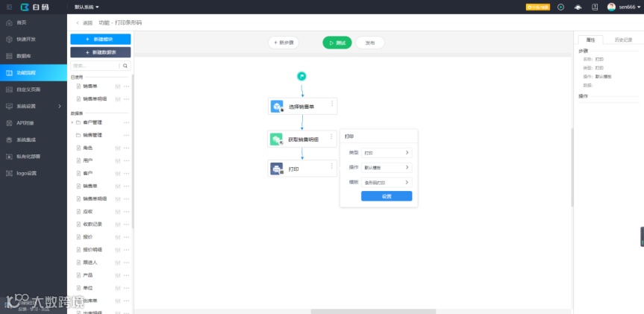Open more options for 销售管理 folder

point(126,135)
